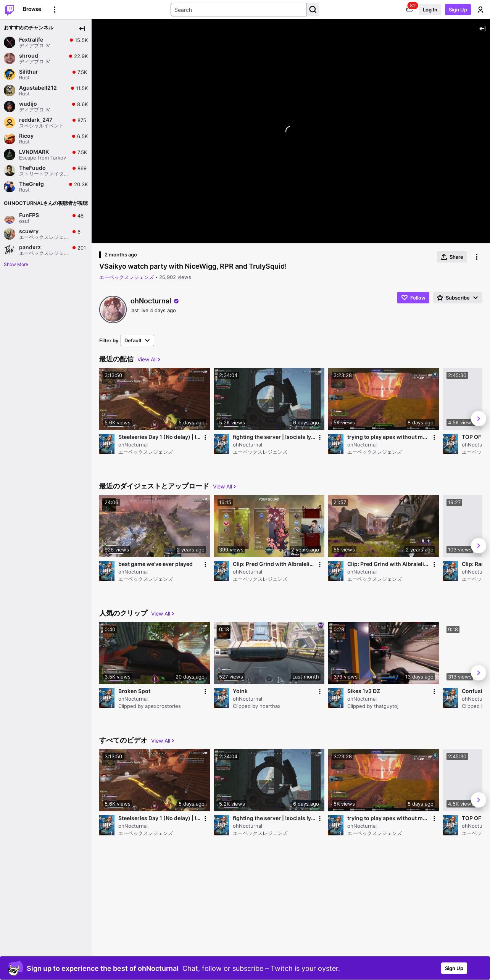Image resolution: width=490 pixels, height=980 pixels.
Task: Click the search magnifier button
Action: (313, 10)
